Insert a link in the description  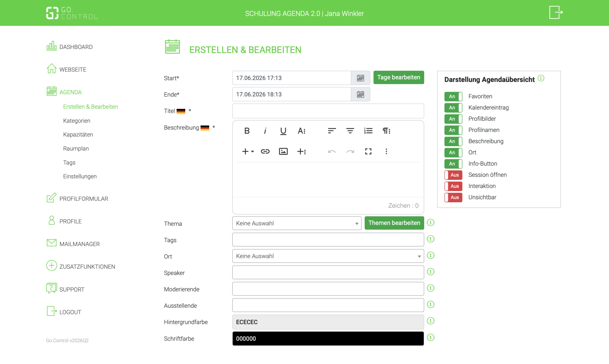[x=265, y=152]
